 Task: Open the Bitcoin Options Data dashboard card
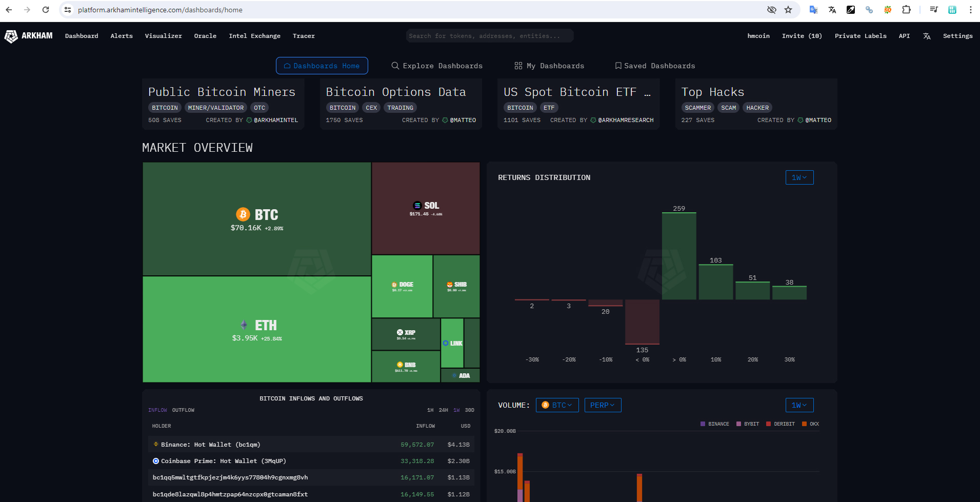[x=401, y=104]
